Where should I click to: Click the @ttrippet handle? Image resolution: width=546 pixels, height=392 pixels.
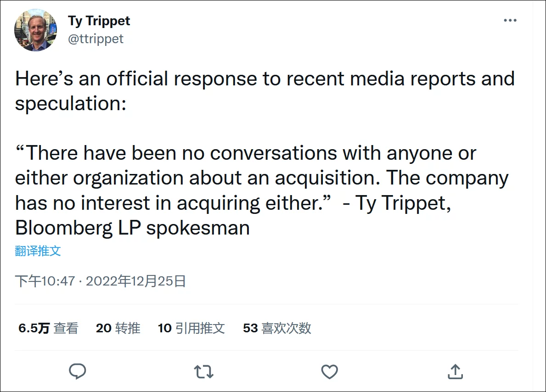pos(96,39)
